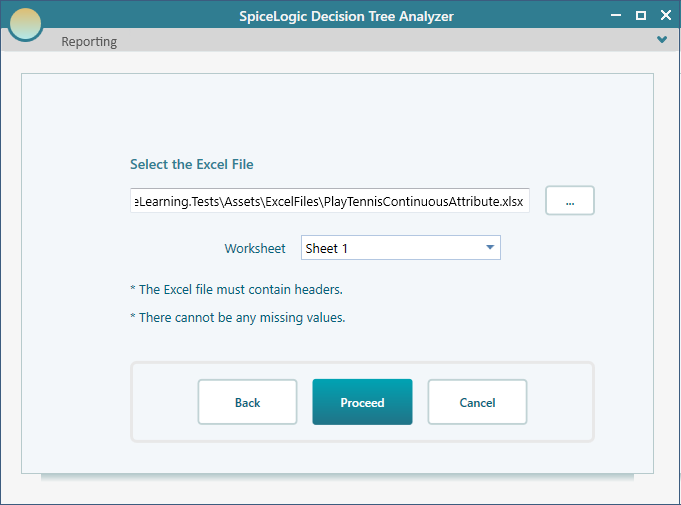Open the Worksheet dropdown showing Sheet 1
This screenshot has width=681, height=505.
400,248
